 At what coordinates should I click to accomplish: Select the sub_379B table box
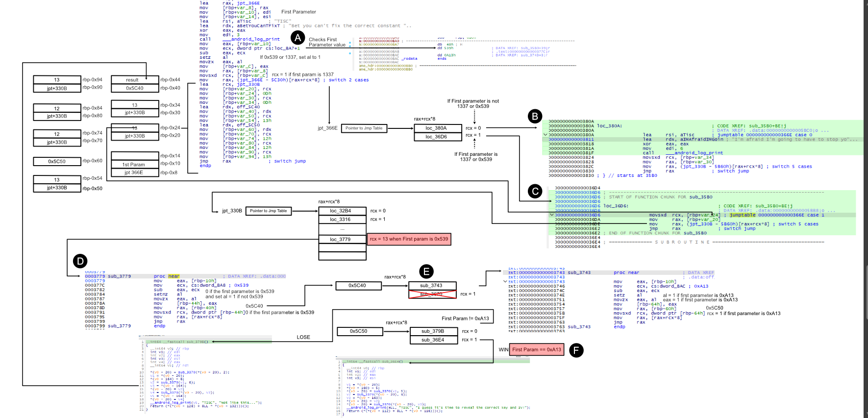click(433, 331)
